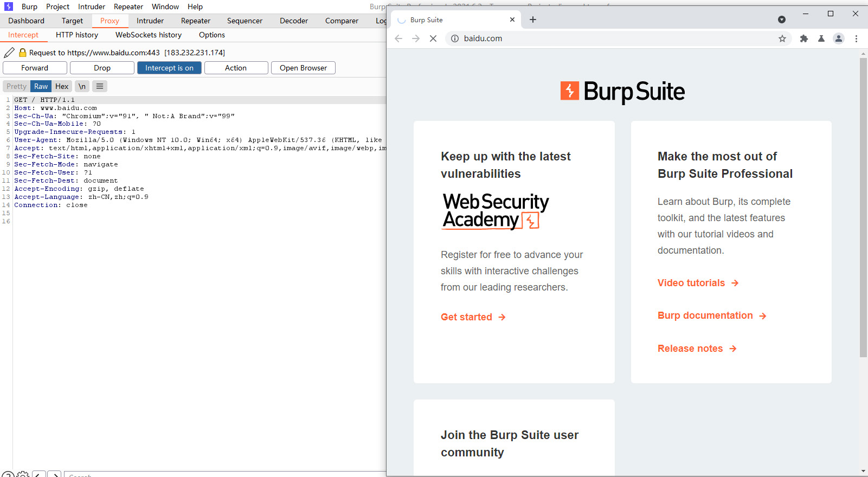Open the HTTP history sub-tab
The height and width of the screenshot is (477, 868).
click(x=77, y=35)
